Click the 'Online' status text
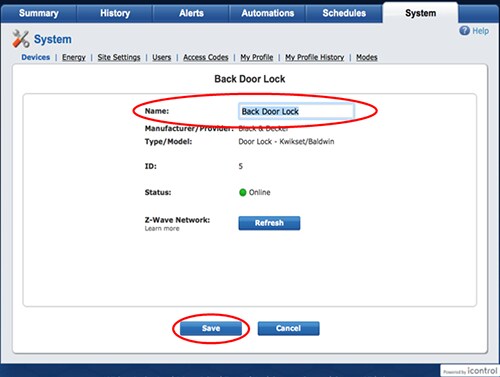 click(260, 192)
